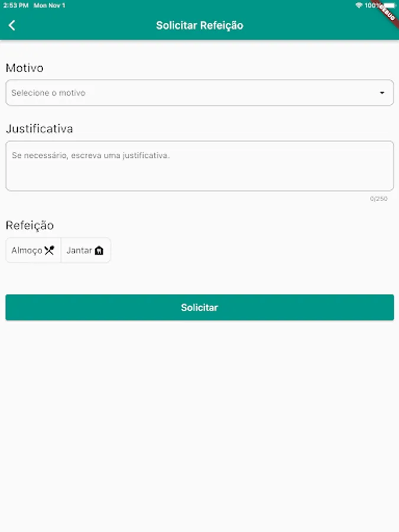Screen dimensions: 399x532
Task: Click the 0/250 character counter
Action: [378, 199]
